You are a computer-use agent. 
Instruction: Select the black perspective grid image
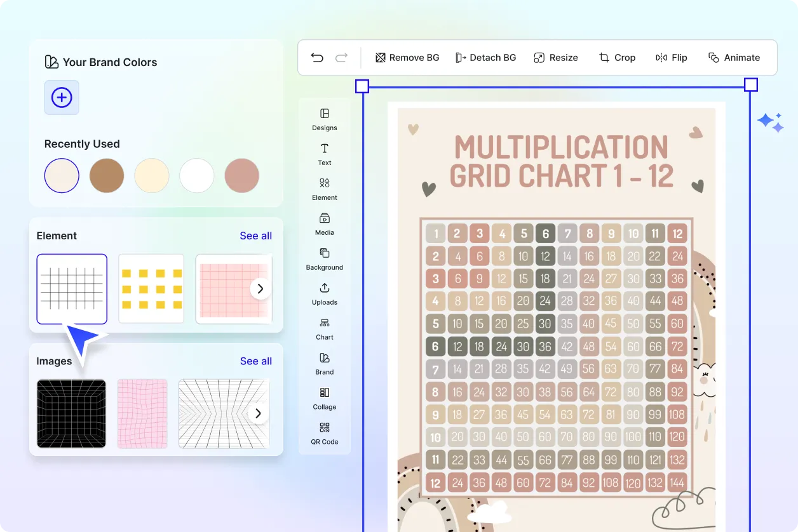(71, 414)
